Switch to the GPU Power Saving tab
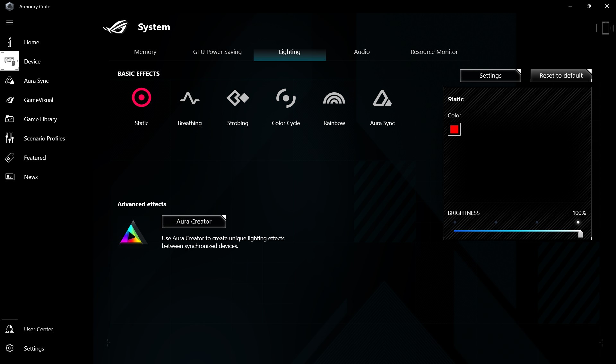616x364 pixels. [x=217, y=52]
